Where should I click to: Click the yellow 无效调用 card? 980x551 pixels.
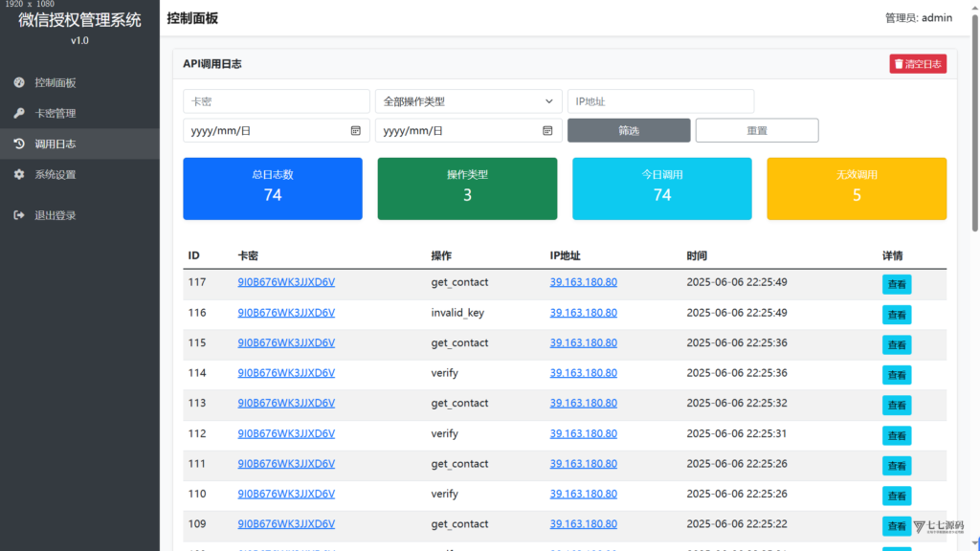point(857,188)
